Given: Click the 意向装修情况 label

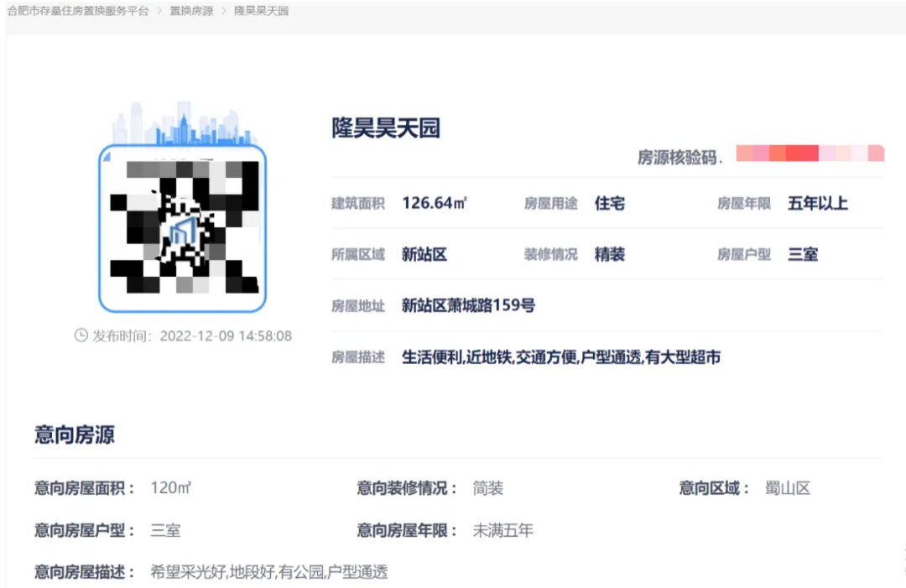Looking at the screenshot, I should [407, 488].
